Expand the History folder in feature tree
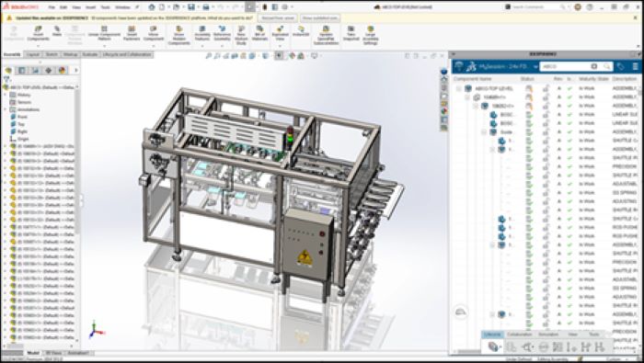The height and width of the screenshot is (363, 644). [6, 95]
